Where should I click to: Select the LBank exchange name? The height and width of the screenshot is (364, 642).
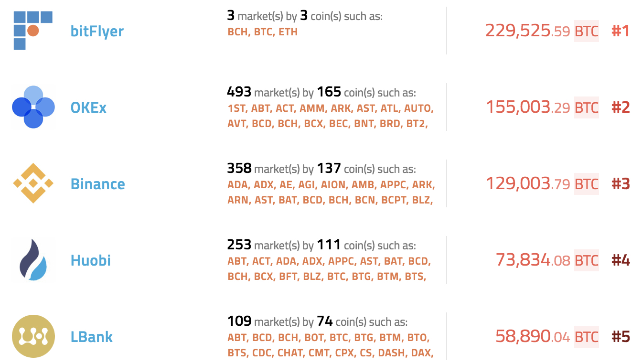coord(92,337)
